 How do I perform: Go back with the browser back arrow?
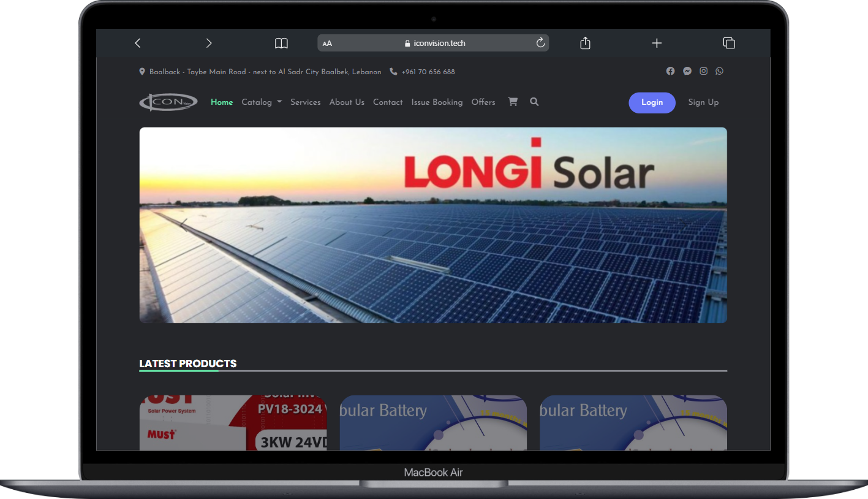coord(137,43)
